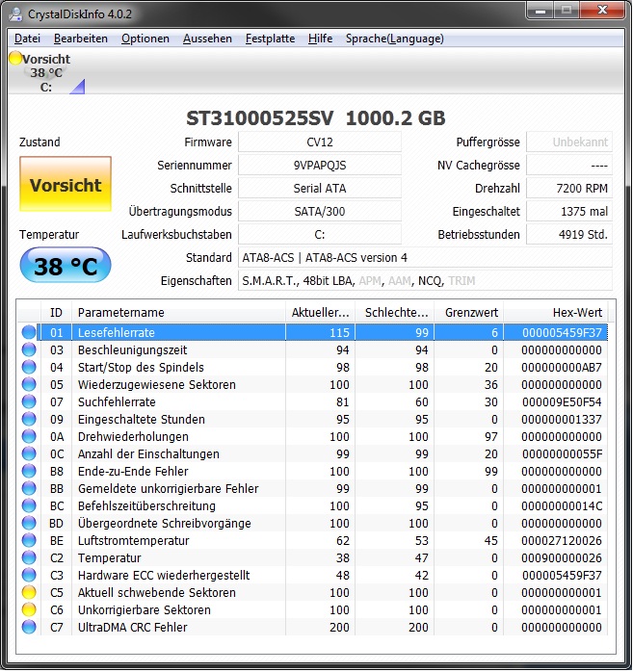
Task: Click the Schnittstelle field Serial ATA
Action: click(320, 188)
